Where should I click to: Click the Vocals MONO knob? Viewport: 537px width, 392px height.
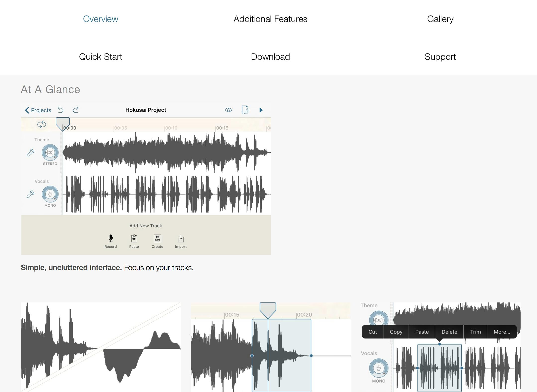point(50,194)
